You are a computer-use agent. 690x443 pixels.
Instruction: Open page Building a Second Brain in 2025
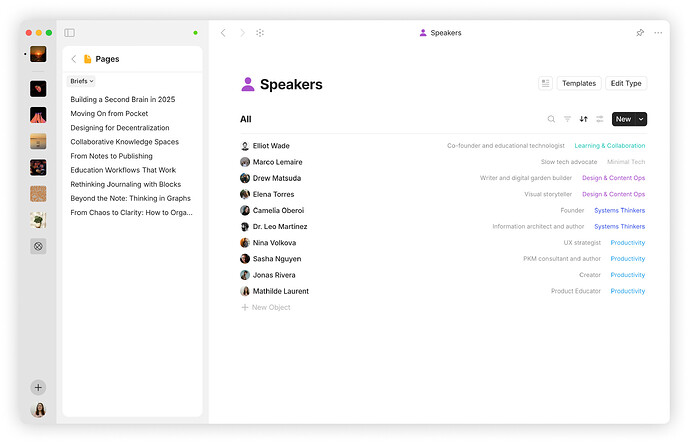123,99
